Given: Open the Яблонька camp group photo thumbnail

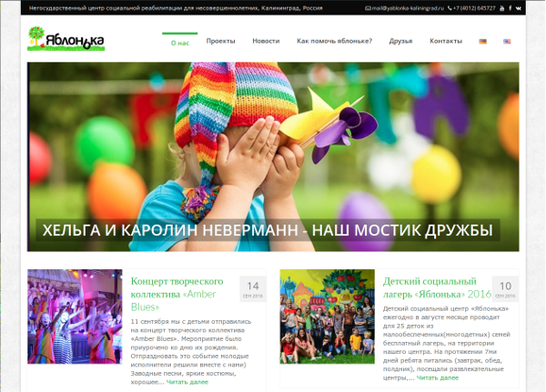Looking at the screenshot, I should click(x=328, y=317).
